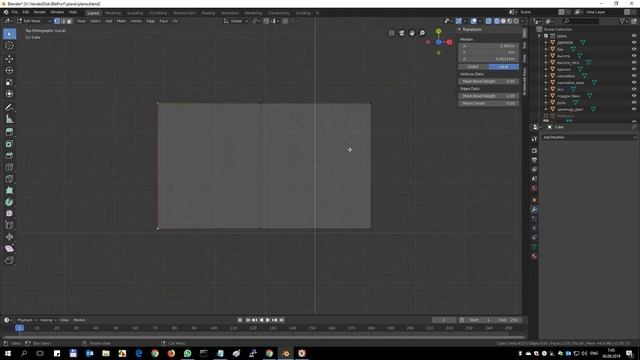
Task: Switch to the UV Editing workspace tab
Action: 158,13
